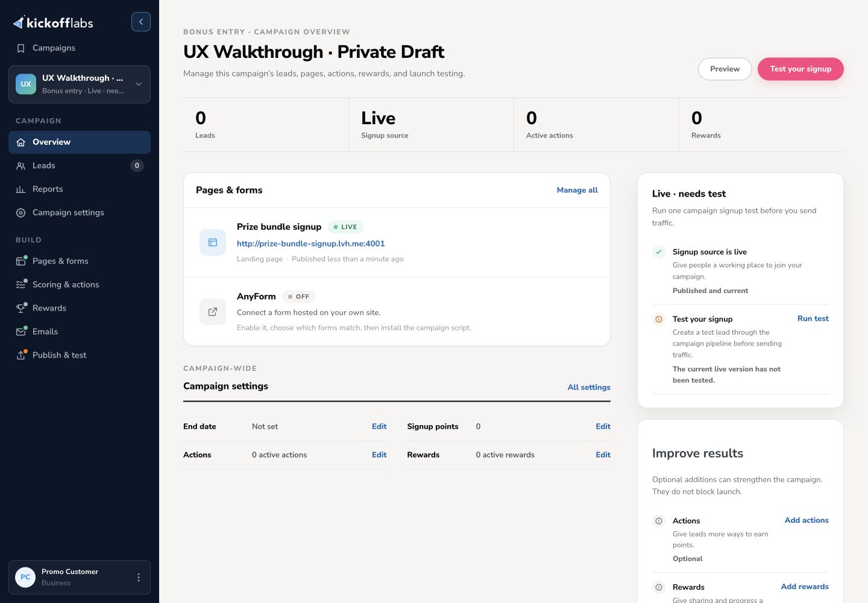Click the Campaigns sidebar link
Screen dimensions: 868x603
pyautogui.click(x=80, y=48)
